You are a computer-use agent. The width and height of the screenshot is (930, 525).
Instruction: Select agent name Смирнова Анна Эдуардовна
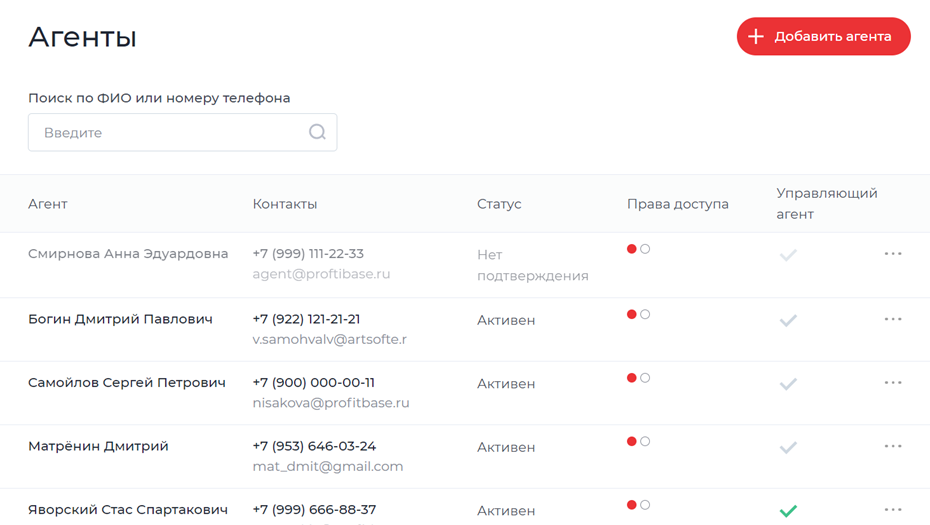[x=128, y=254]
